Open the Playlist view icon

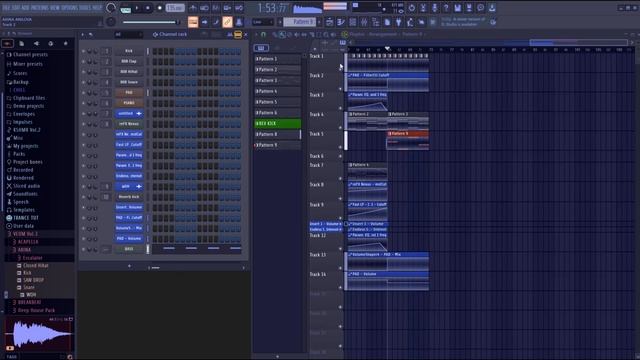pos(329,22)
